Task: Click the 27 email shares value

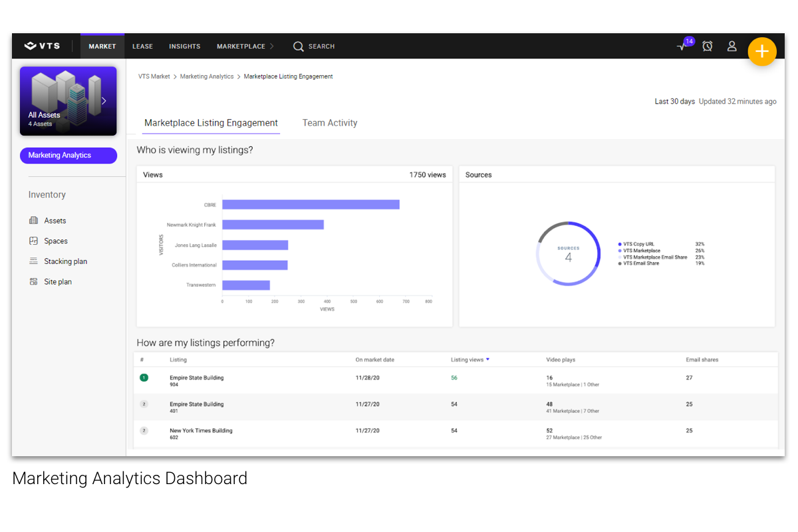Action: pyautogui.click(x=689, y=378)
